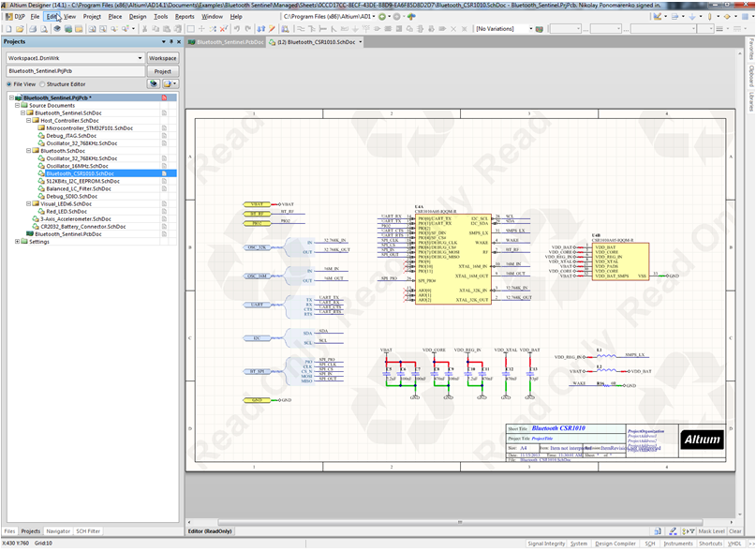Expand the Settings tree node
This screenshot has width=756, height=552.
[x=18, y=242]
